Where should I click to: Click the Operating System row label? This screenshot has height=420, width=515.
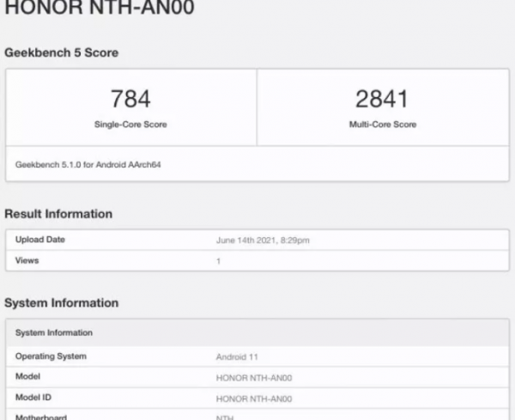(x=51, y=356)
